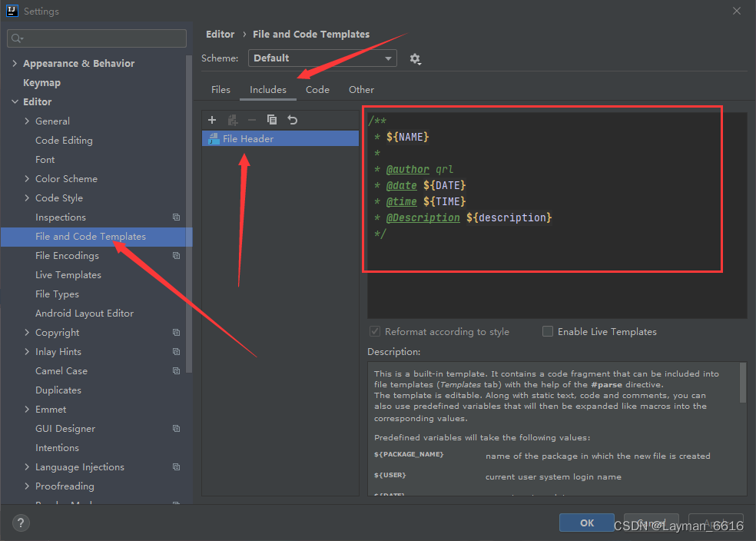756x541 pixels.
Task: Open the Scheme Default dropdown
Action: [323, 58]
